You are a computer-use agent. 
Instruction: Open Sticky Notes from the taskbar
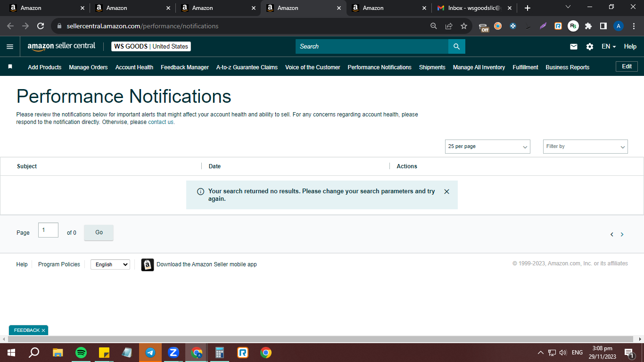(x=104, y=353)
